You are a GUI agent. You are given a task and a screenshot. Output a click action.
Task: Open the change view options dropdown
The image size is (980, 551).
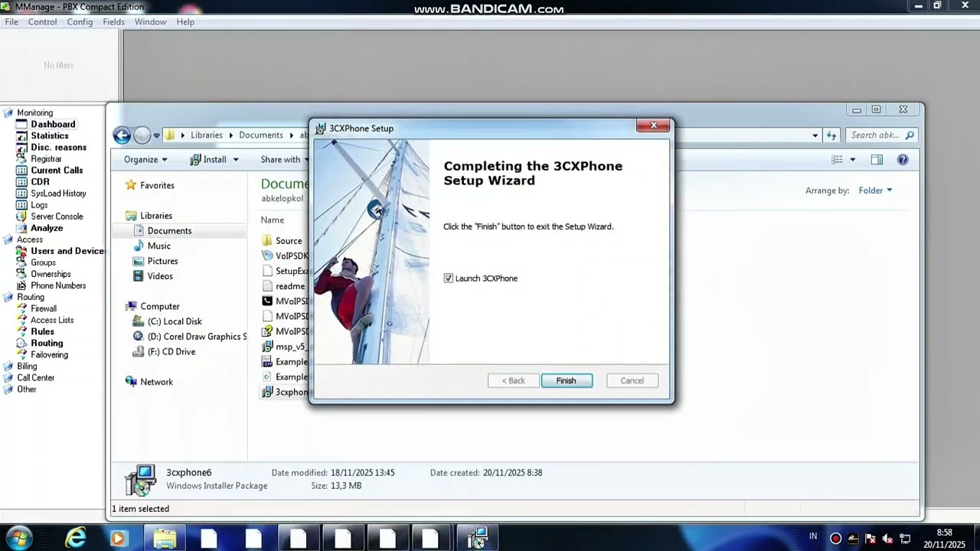[x=854, y=159]
